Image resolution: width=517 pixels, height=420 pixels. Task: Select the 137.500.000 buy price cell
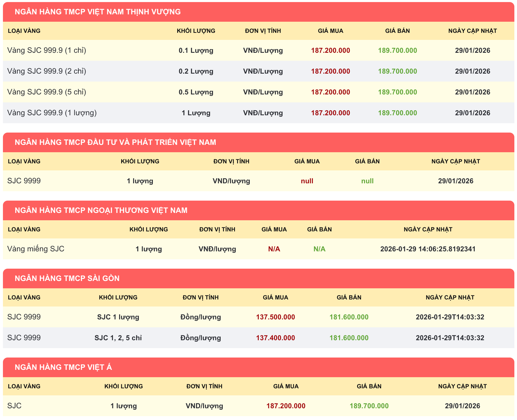[x=275, y=317]
